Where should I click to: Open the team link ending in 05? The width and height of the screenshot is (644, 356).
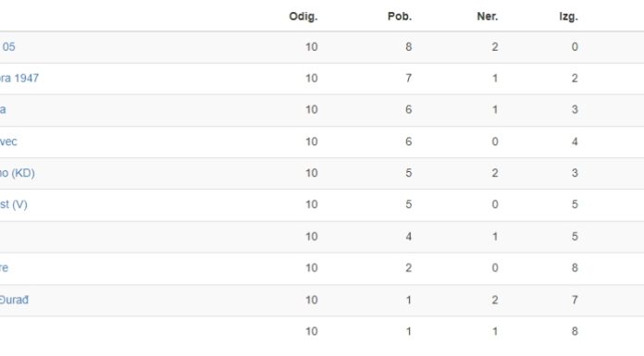[8, 47]
